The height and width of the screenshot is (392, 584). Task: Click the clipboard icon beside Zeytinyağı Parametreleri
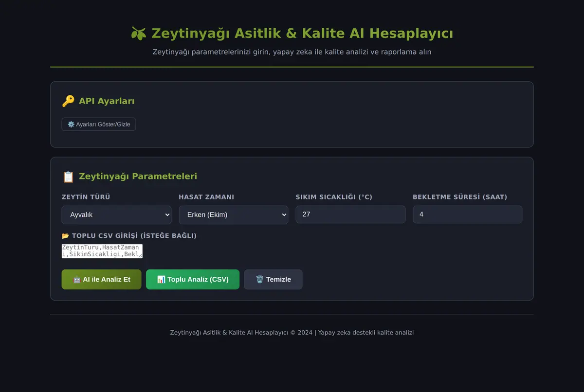click(x=68, y=177)
